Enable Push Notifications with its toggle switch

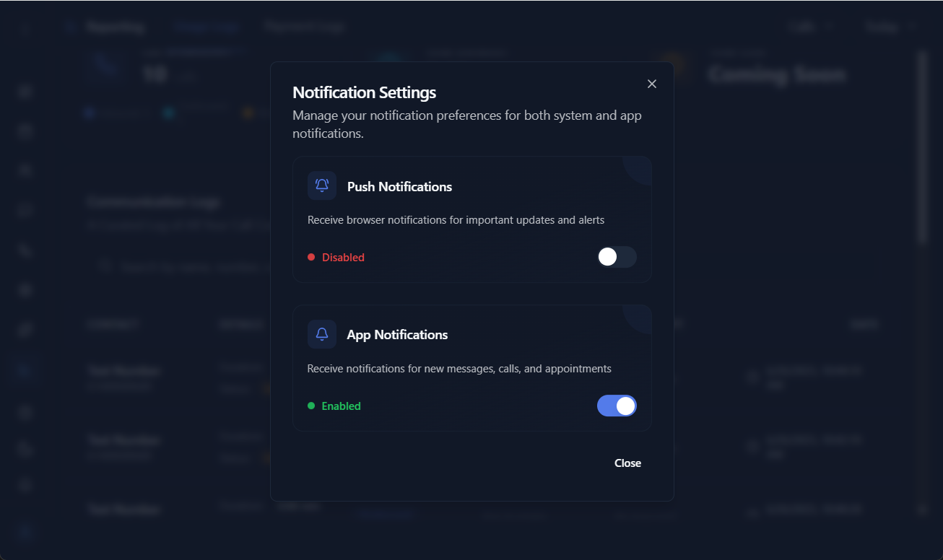coord(617,257)
